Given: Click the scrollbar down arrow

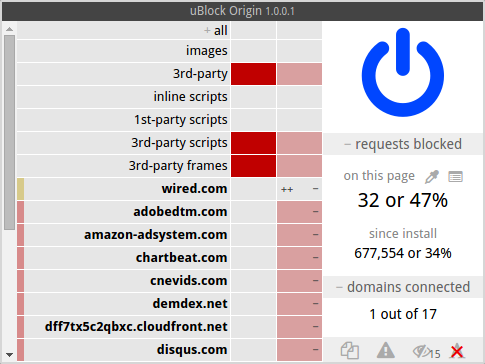Looking at the screenshot, I should coord(9,355).
